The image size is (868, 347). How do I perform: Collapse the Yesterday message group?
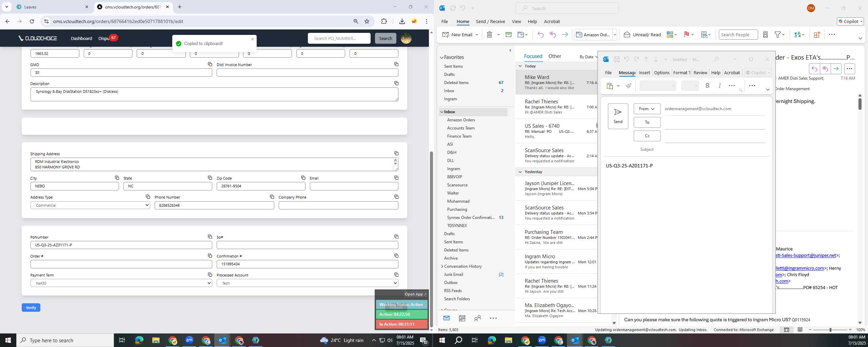[520, 172]
